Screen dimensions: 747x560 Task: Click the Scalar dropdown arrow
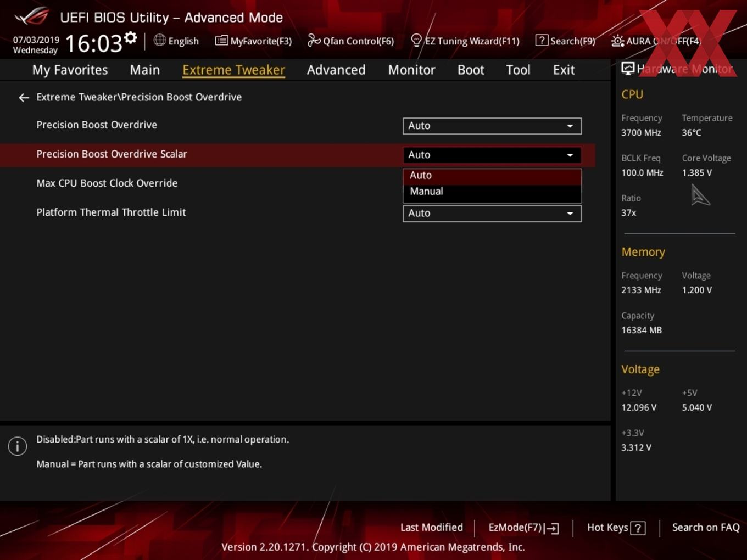[x=570, y=155]
